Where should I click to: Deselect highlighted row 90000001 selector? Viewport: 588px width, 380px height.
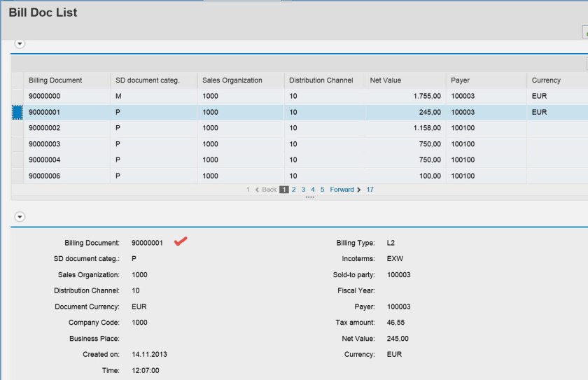pos(17,112)
